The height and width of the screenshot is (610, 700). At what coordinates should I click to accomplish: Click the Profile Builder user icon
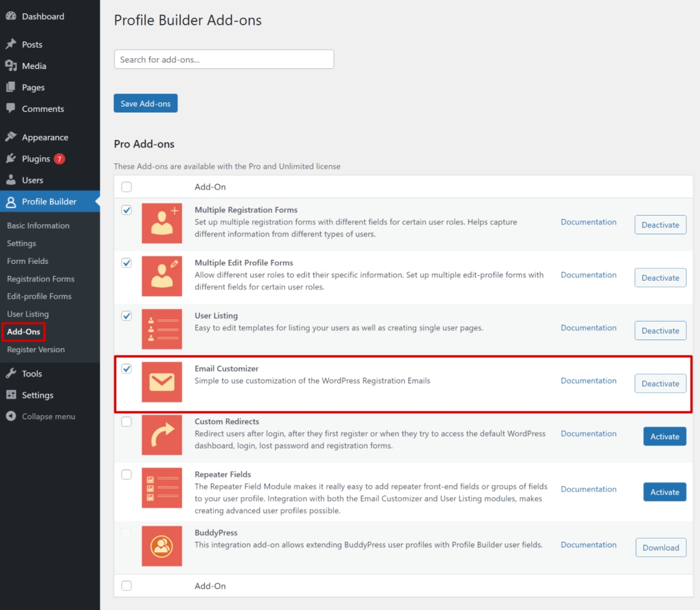(x=11, y=202)
